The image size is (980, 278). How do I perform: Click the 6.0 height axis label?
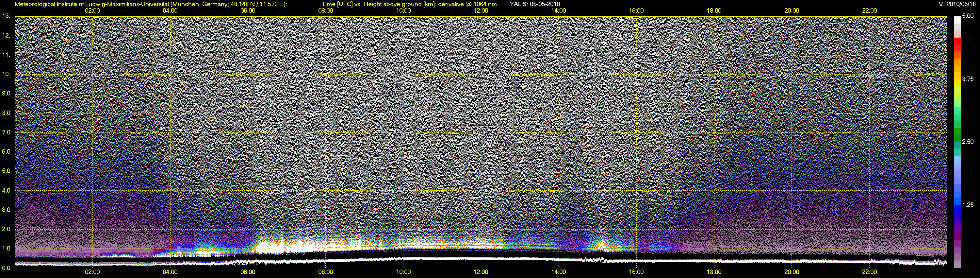point(6,152)
